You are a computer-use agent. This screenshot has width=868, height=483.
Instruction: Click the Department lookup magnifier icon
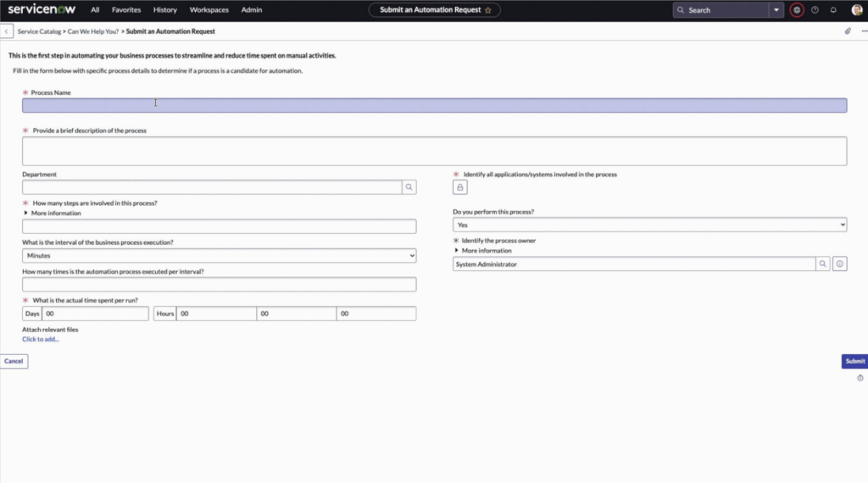click(409, 187)
